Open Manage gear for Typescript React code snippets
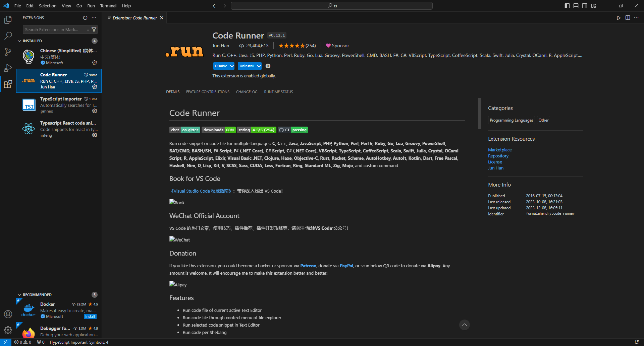 tap(95, 135)
